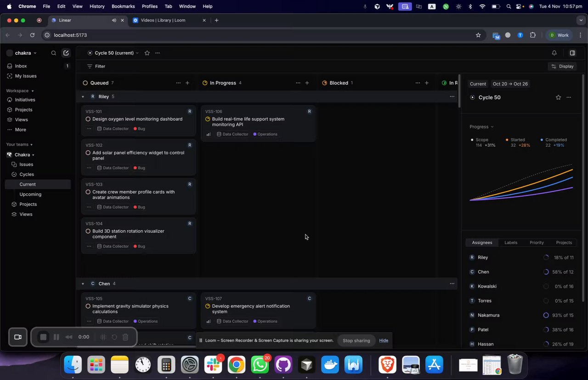Screen dimensions: 588x380
Task: Open the Filter control
Action: (96, 66)
